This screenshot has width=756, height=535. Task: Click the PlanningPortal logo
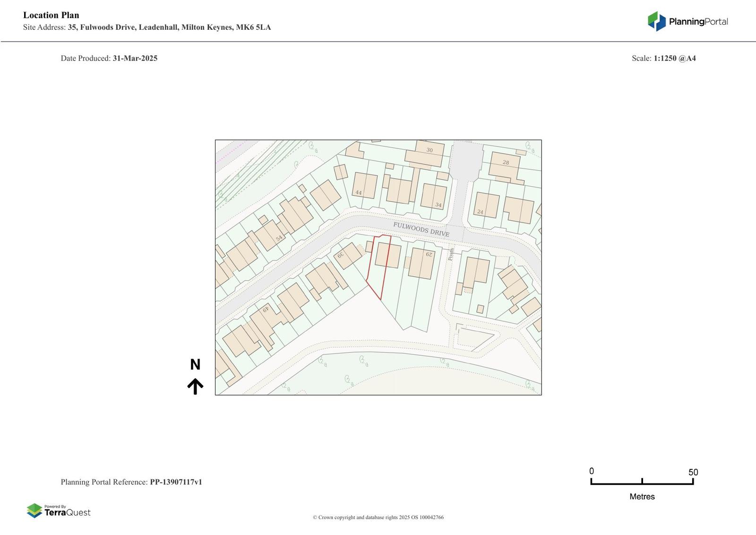click(x=687, y=21)
